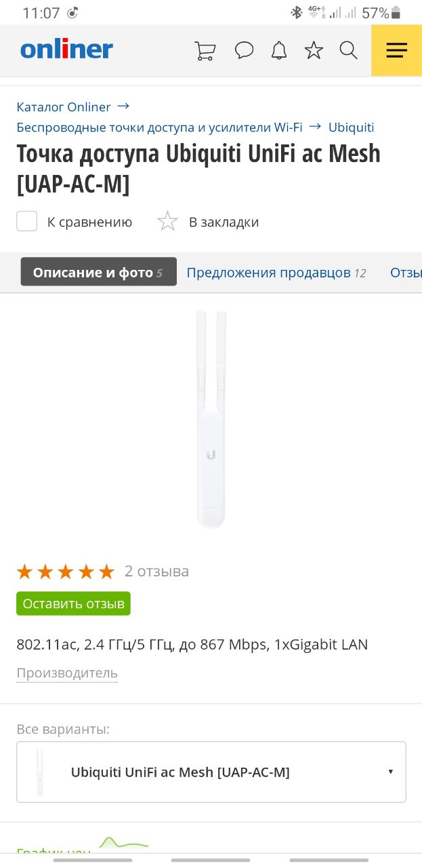Select the Описание и фото tab

point(99,272)
